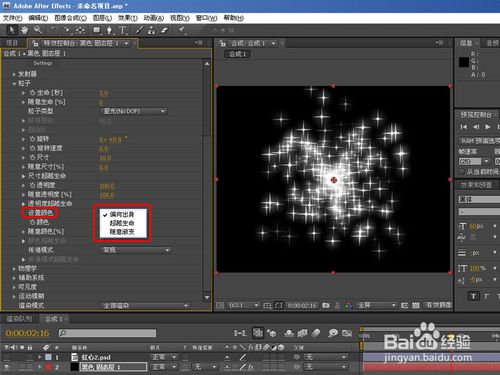500x375 pixels.
Task: Switch to the 渲染队列 tab
Action: click(x=19, y=319)
